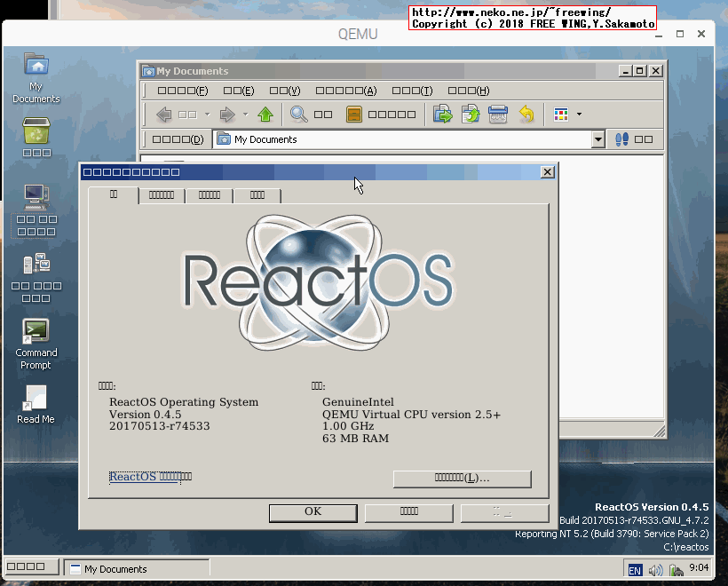Open the Read Me desktop shortcut
This screenshot has height=586, width=728.
pyautogui.click(x=36, y=405)
